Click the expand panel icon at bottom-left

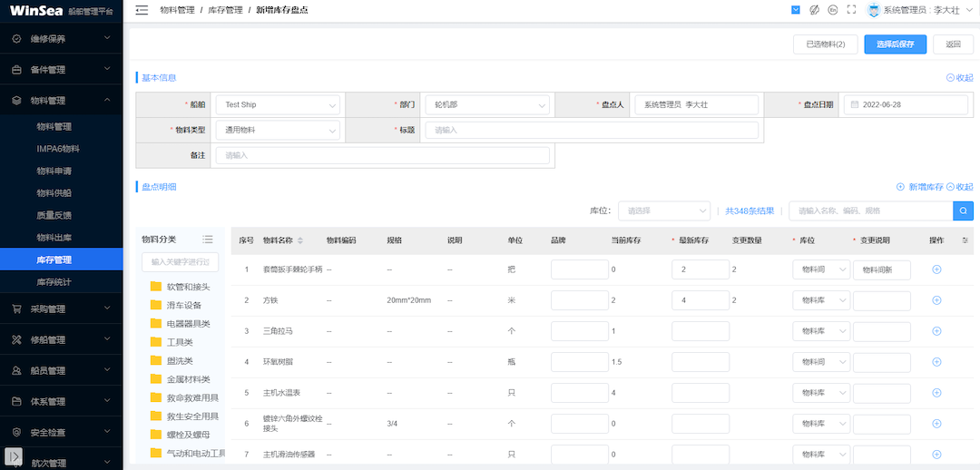[15, 456]
